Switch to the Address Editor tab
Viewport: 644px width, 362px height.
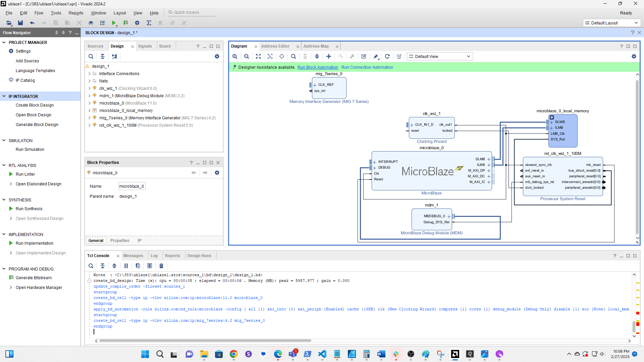coord(275,46)
